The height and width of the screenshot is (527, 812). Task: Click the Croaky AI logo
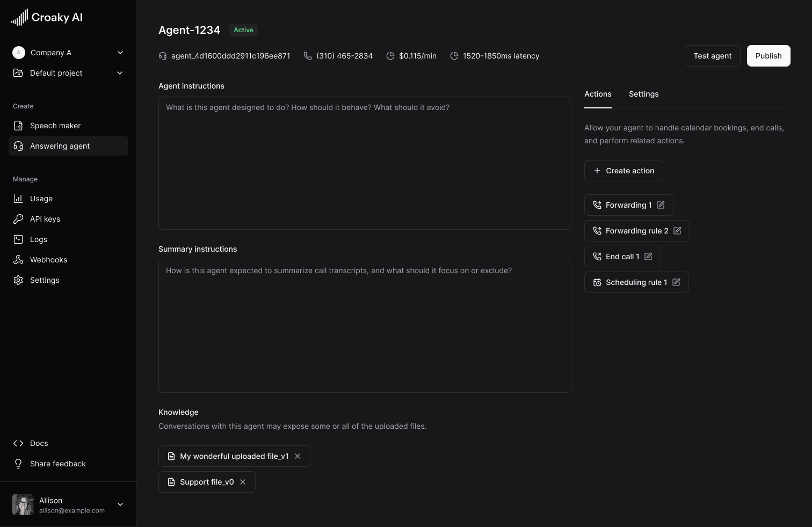pos(47,17)
